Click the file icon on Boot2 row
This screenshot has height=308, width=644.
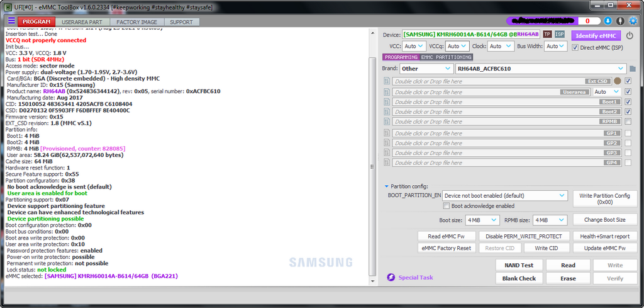[x=386, y=111]
